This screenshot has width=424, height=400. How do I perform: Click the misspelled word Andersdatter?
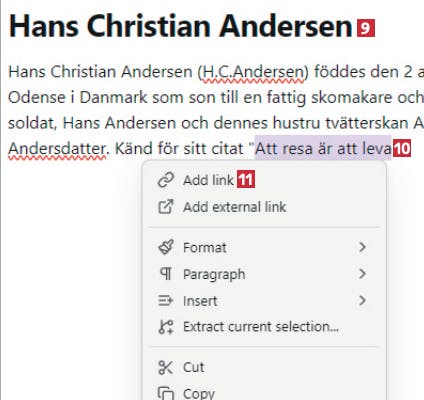pyautogui.click(x=58, y=149)
